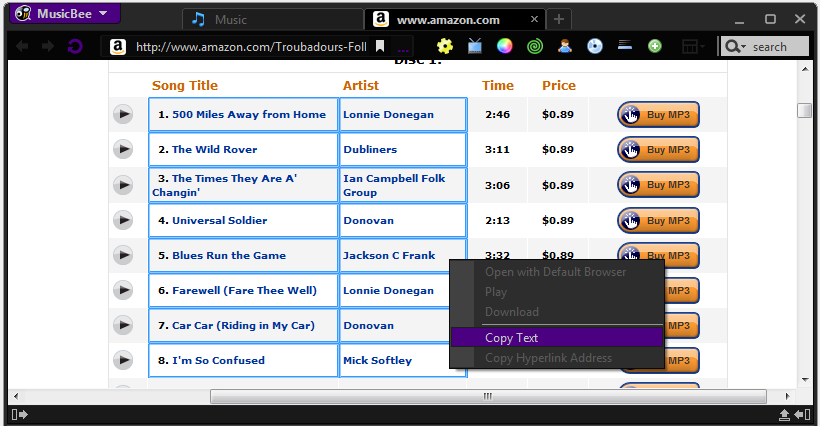Click the scroll-down arrow on vertical scrollbar
Image resolution: width=820 pixels, height=426 pixels.
coord(805,380)
